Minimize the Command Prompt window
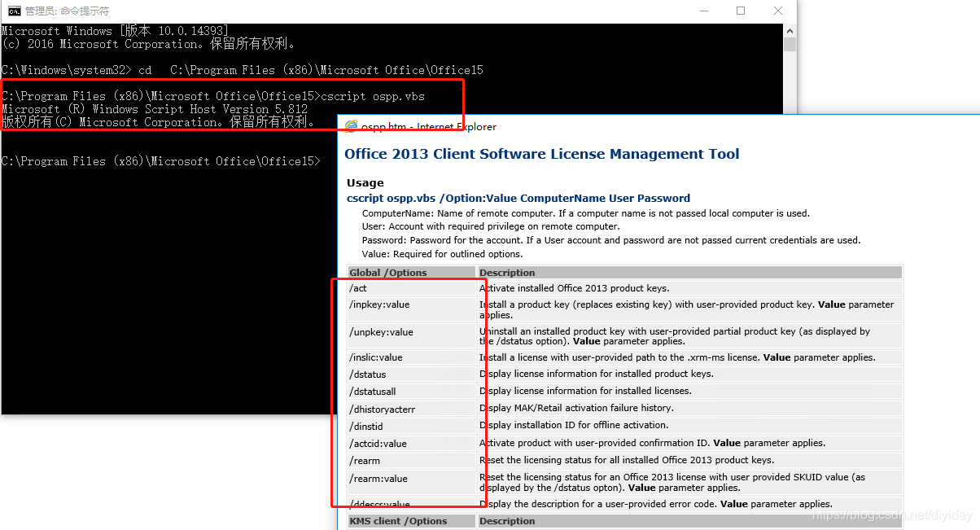980x530 pixels. point(702,11)
